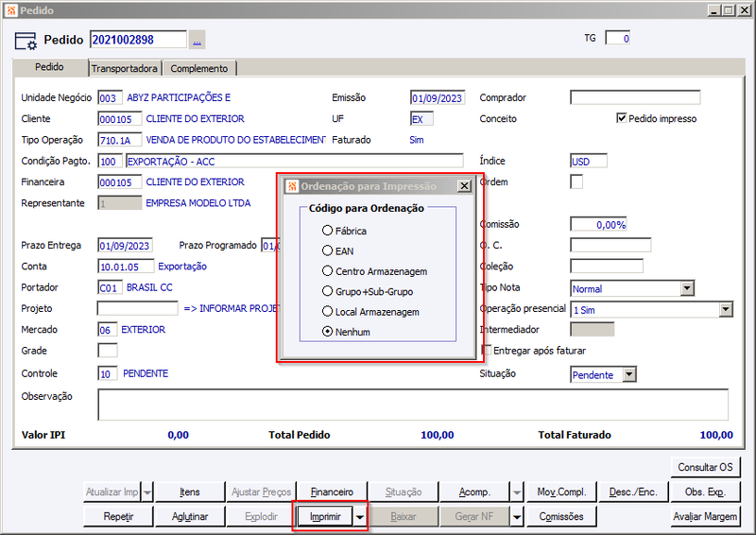The height and width of the screenshot is (535, 756).
Task: Click the Portador code field C01
Action: coord(110,287)
